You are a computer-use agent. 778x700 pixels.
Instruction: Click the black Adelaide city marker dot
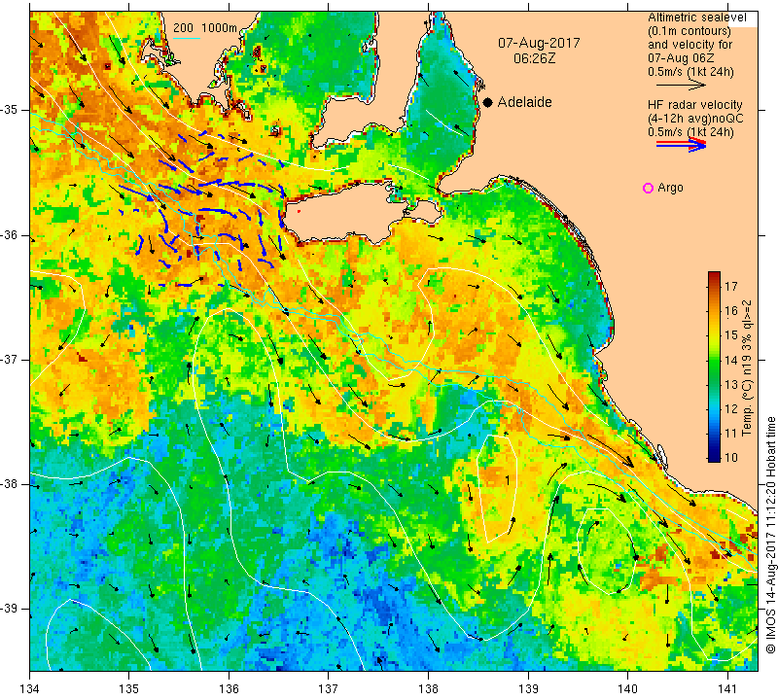click(x=488, y=102)
